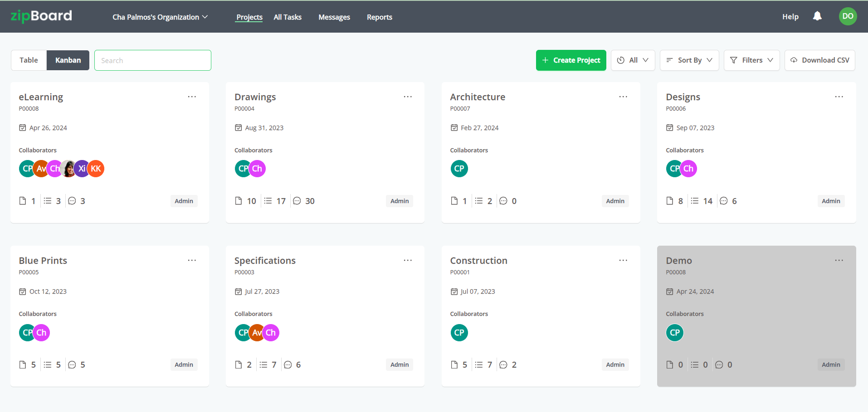Go to the Reports section
Screen dimensions: 868x412
coord(380,17)
